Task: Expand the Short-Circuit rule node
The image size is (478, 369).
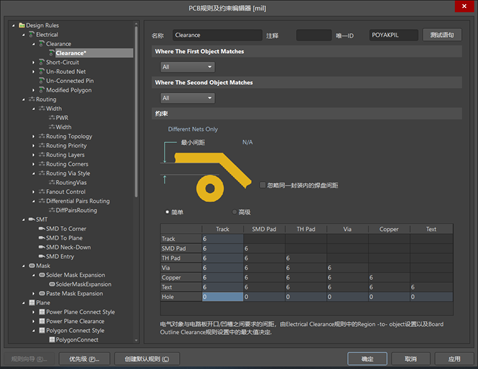Action: pos(33,62)
